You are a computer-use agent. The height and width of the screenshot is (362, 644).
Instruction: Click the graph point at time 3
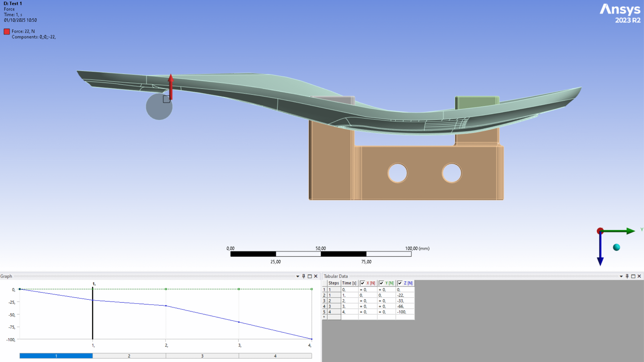point(239,322)
